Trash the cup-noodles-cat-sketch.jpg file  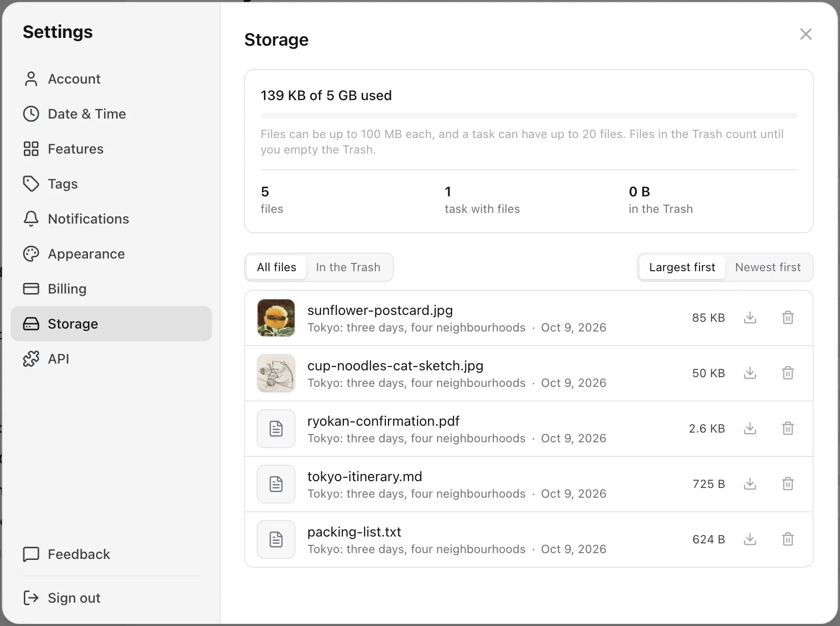[788, 373]
